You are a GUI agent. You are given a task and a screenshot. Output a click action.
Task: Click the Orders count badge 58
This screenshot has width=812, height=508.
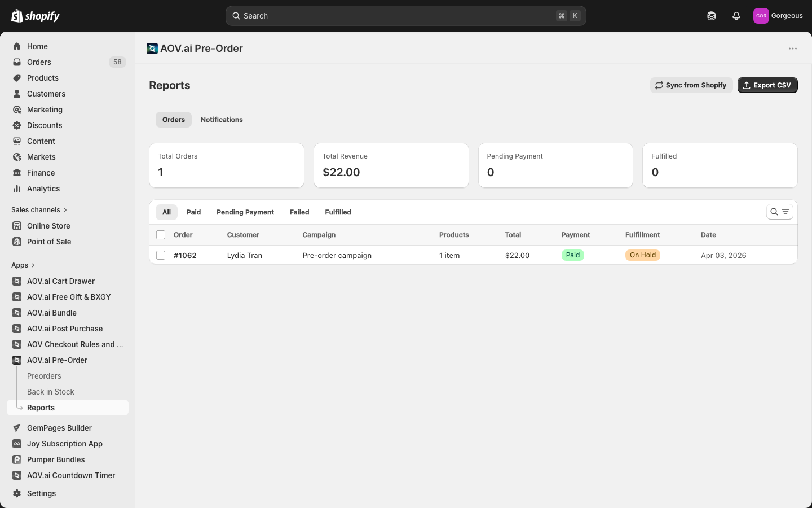(x=117, y=62)
